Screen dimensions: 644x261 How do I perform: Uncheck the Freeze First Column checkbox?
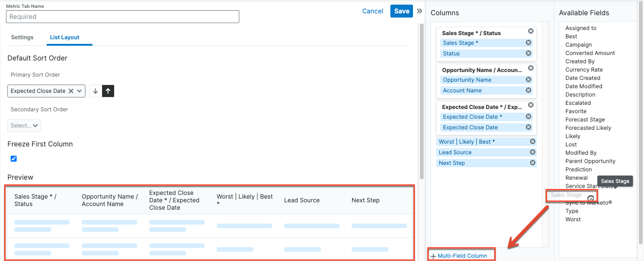(x=13, y=159)
